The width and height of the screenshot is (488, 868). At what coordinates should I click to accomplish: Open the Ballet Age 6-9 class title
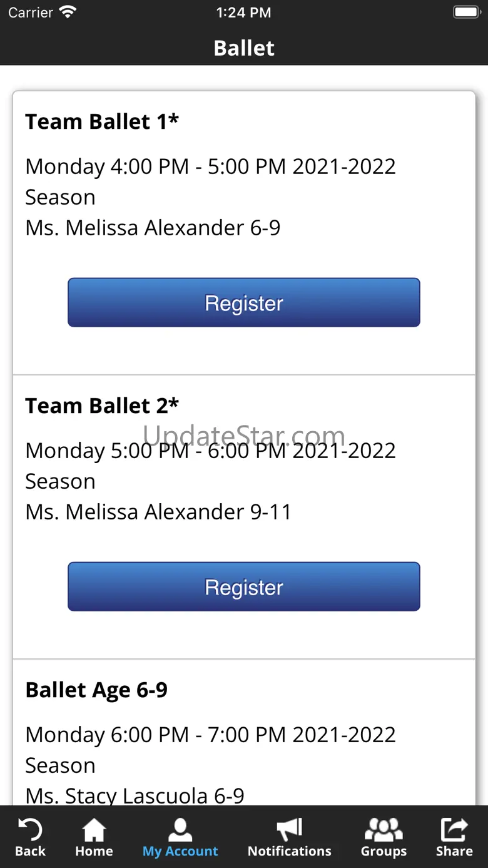coord(96,690)
